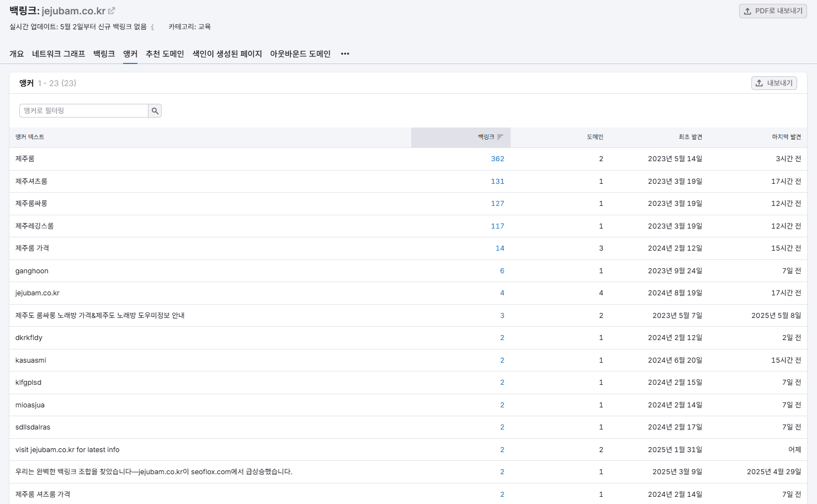Open the 3 backlinks link for 제주도 룸싸롱 노래방
Image resolution: width=817 pixels, height=504 pixels.
(x=502, y=316)
